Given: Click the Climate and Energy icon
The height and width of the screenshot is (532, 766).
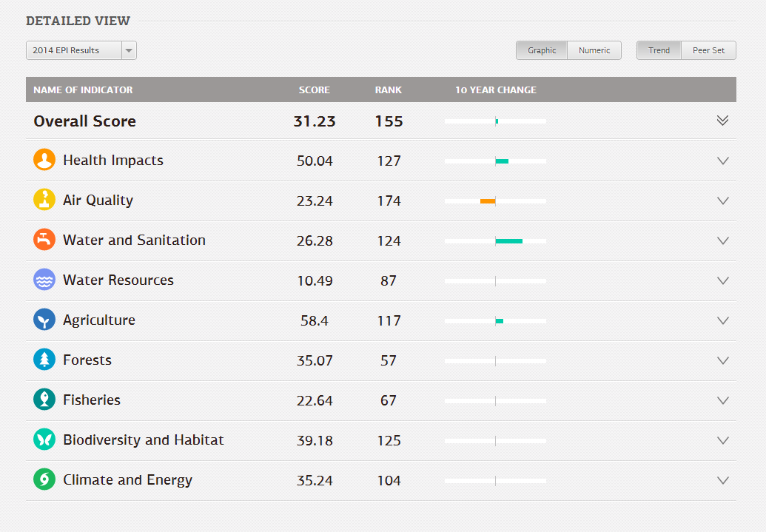Looking at the screenshot, I should 44,480.
